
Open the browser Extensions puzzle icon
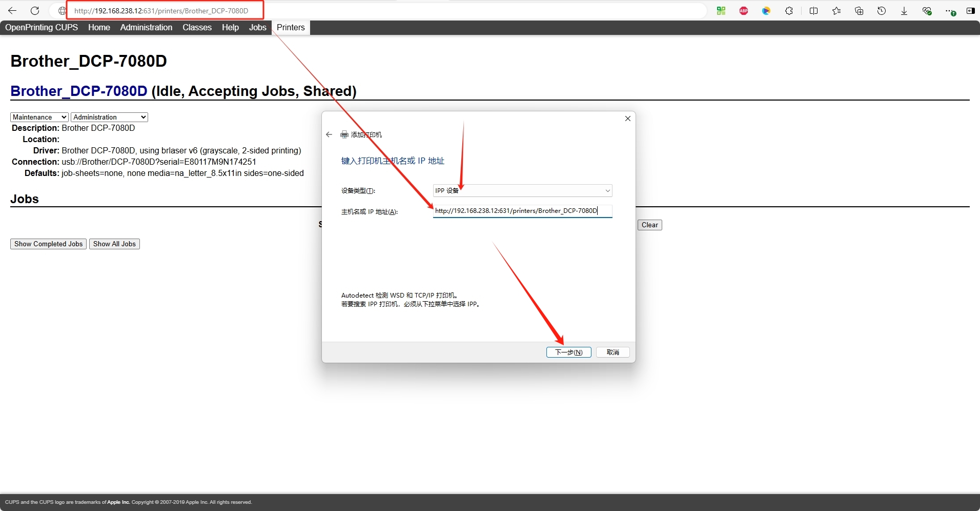pyautogui.click(x=789, y=11)
